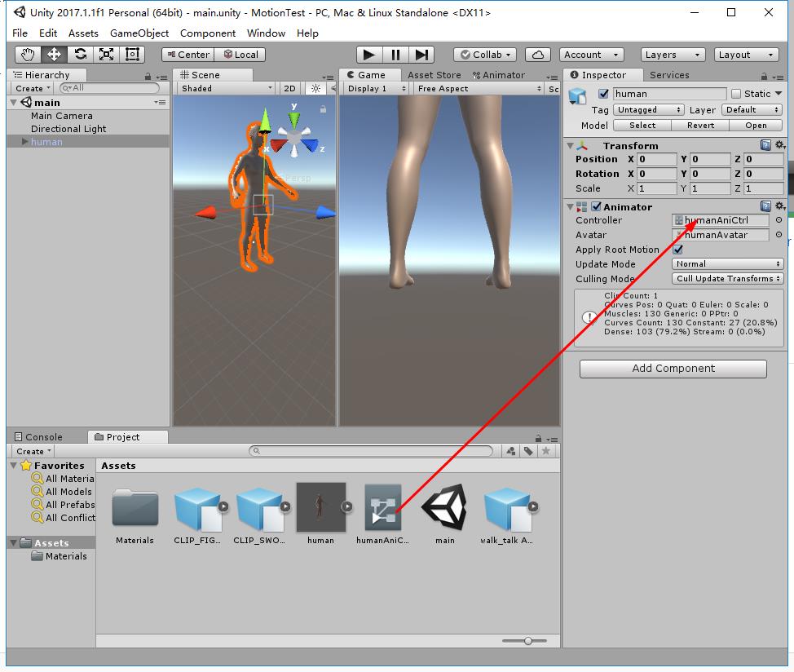The height and width of the screenshot is (672, 794).
Task: Click the model Revert button
Action: 700,125
